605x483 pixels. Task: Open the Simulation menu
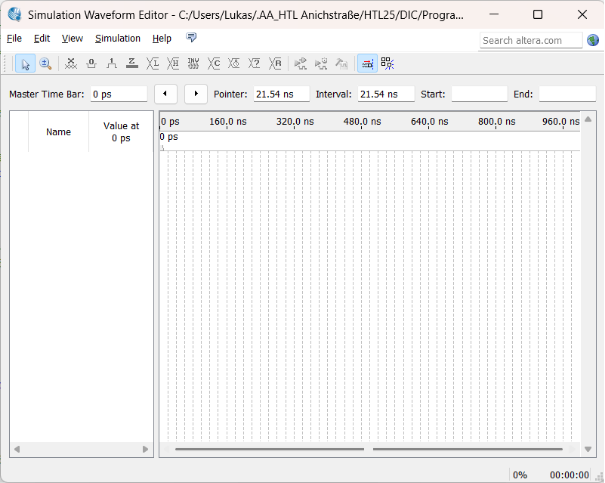(x=118, y=38)
